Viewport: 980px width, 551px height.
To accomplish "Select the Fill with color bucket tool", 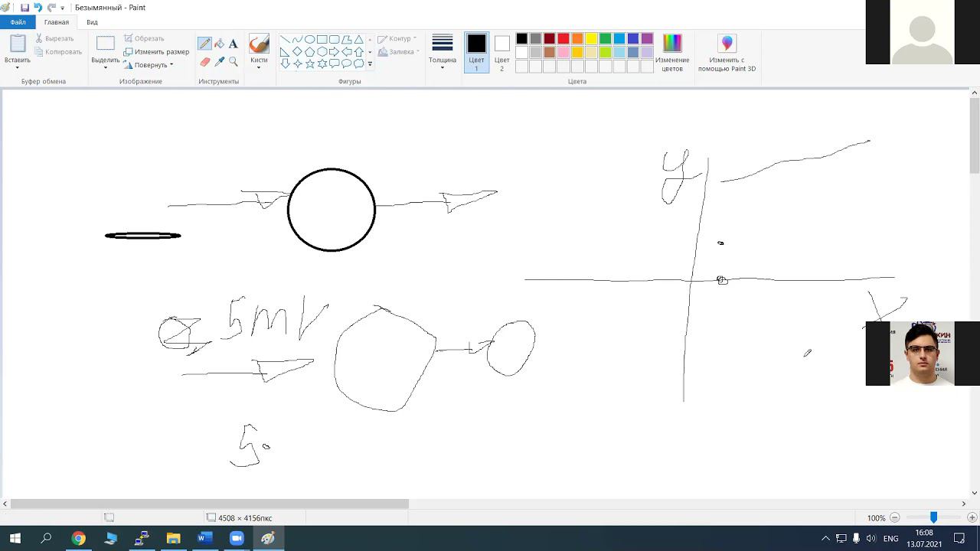I will [219, 44].
